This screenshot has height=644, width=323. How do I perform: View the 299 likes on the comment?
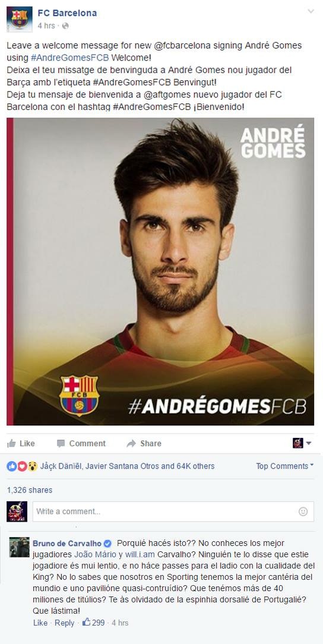click(x=94, y=622)
